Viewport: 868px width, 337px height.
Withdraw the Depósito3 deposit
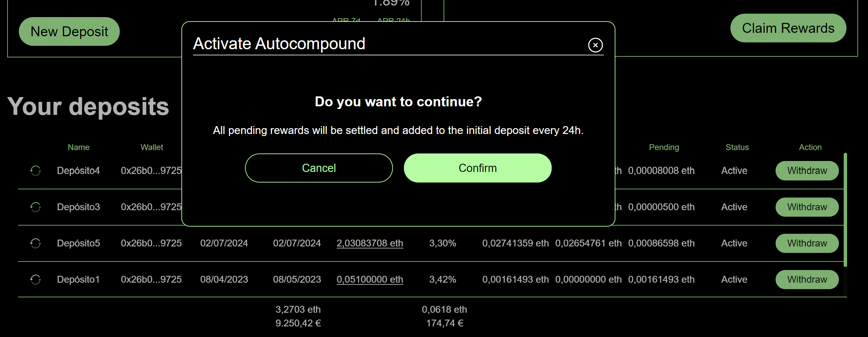coord(807,207)
